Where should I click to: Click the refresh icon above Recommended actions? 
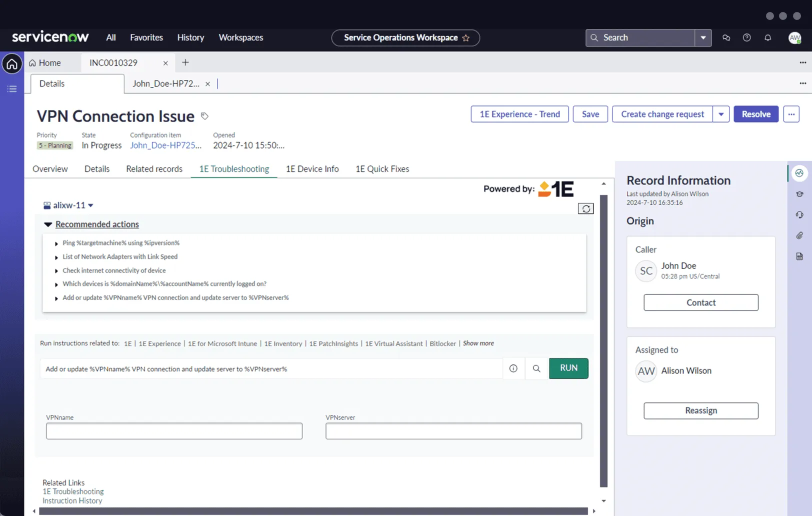(585, 208)
